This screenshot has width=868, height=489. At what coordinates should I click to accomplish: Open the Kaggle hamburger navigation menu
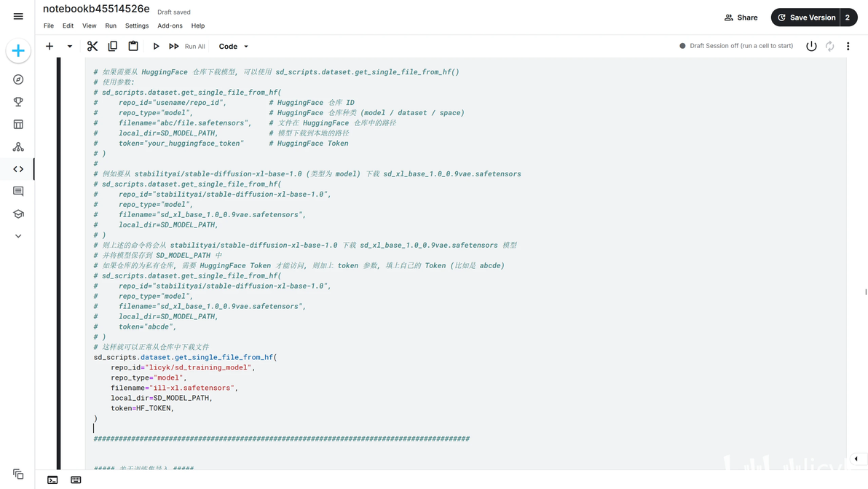[18, 17]
